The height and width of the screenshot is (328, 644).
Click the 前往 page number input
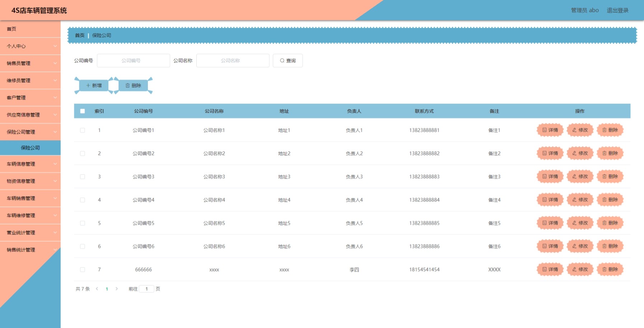point(146,289)
